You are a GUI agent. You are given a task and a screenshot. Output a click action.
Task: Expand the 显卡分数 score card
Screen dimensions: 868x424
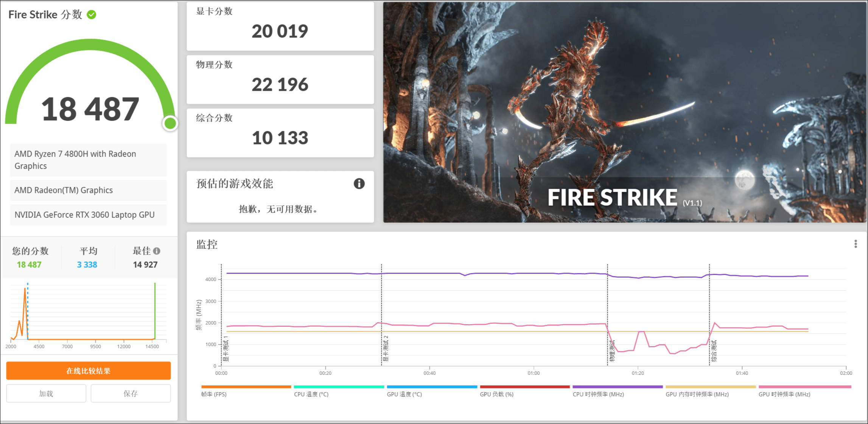(x=280, y=26)
